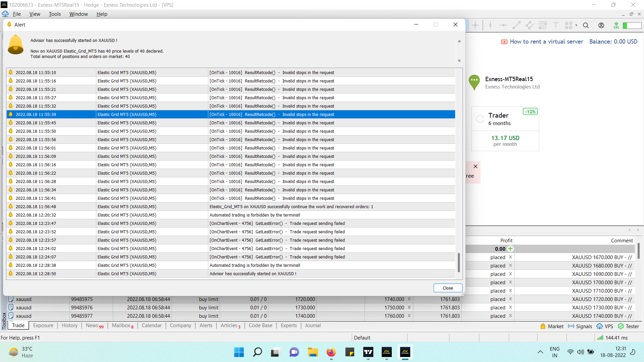This screenshot has height=362, width=644.
Task: Open the search magnifier in toolbar
Action: tap(586, 25)
